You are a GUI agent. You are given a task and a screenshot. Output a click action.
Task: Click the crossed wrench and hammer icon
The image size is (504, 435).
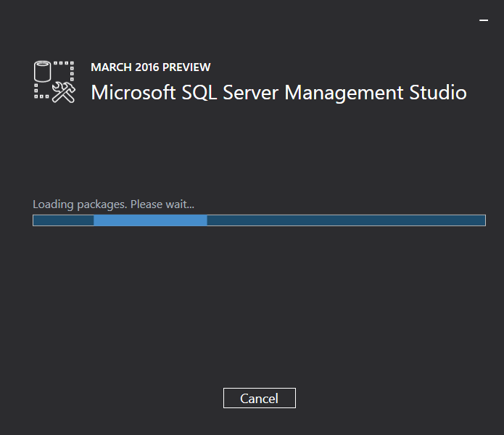click(64, 92)
